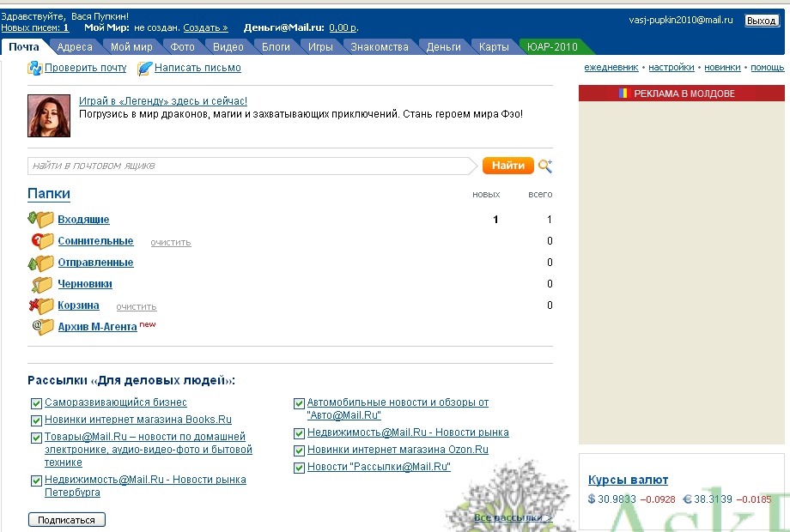Click the Написать письмо link
The height and width of the screenshot is (532, 790).
[x=197, y=68]
